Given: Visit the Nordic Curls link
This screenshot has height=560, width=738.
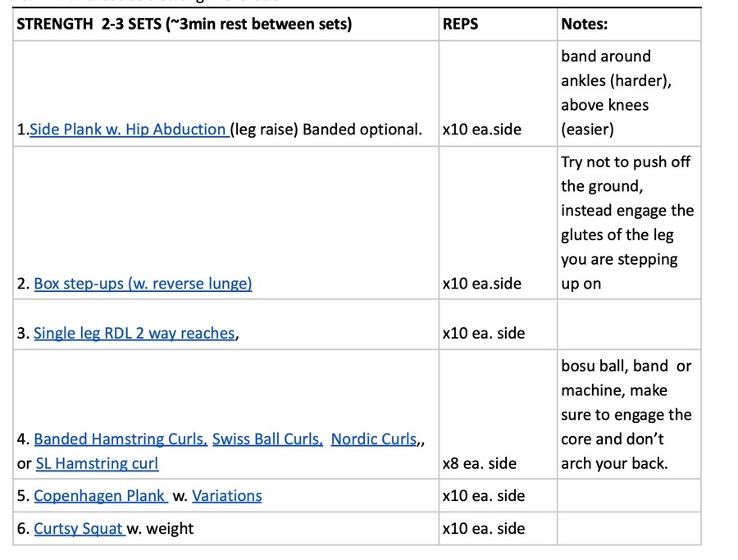Looking at the screenshot, I should click(x=374, y=439).
